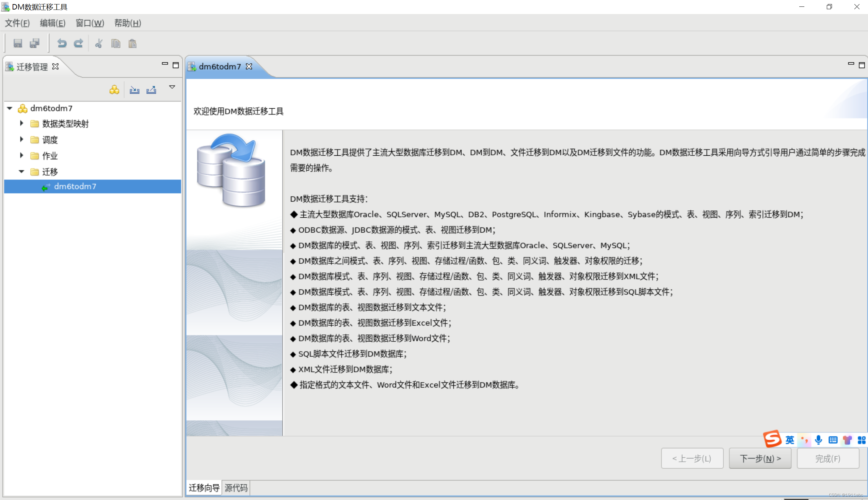The image size is (868, 500).
Task: Click the Sogou voice input microphone icon
Action: coord(818,440)
